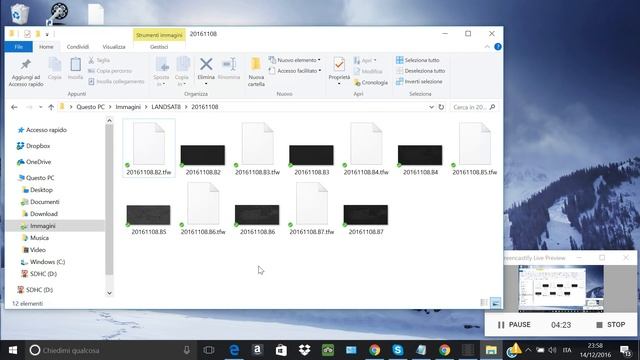Click Copia percorso command

coord(110,71)
